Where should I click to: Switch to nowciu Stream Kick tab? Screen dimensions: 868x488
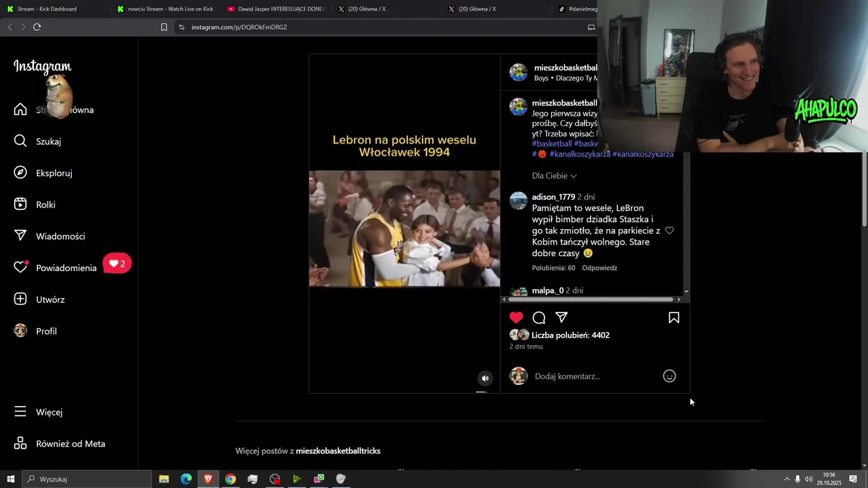coord(165,9)
